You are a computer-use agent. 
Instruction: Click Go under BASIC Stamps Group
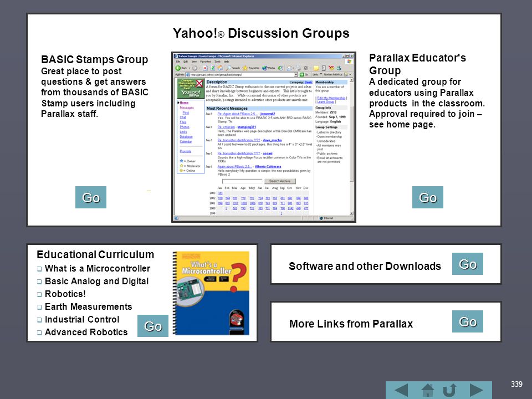pyautogui.click(x=90, y=197)
